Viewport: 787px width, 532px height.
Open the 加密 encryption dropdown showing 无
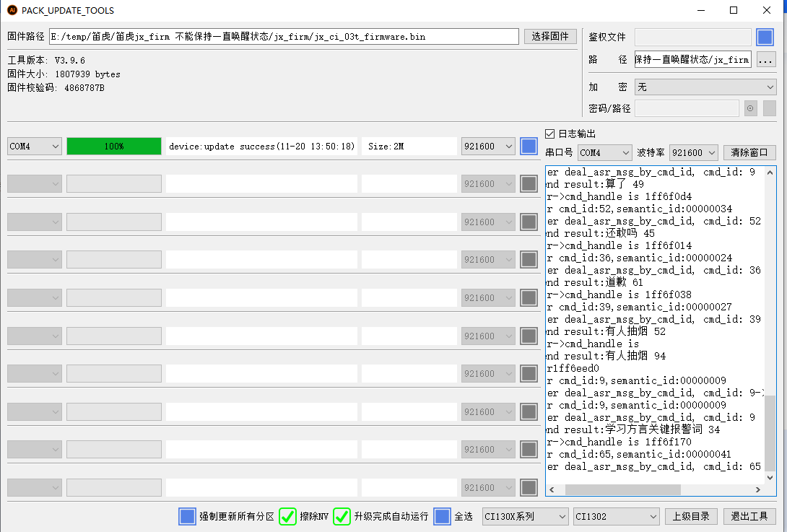pos(705,87)
